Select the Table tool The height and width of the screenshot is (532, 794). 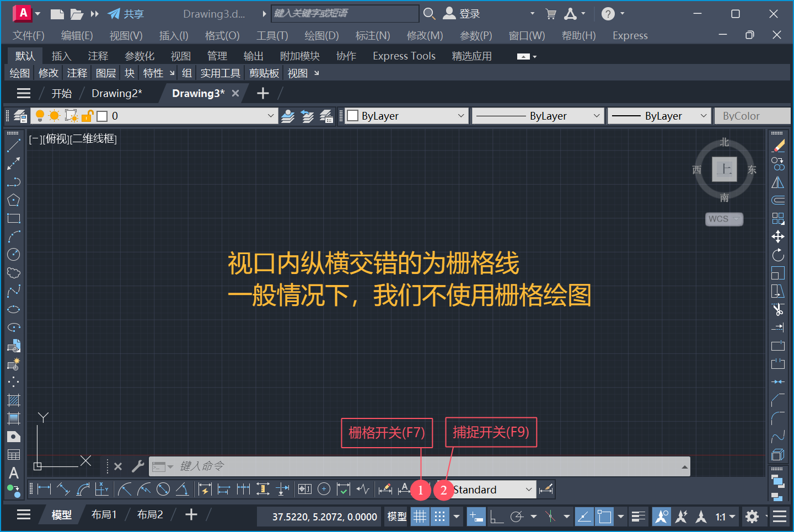pyautogui.click(x=14, y=455)
